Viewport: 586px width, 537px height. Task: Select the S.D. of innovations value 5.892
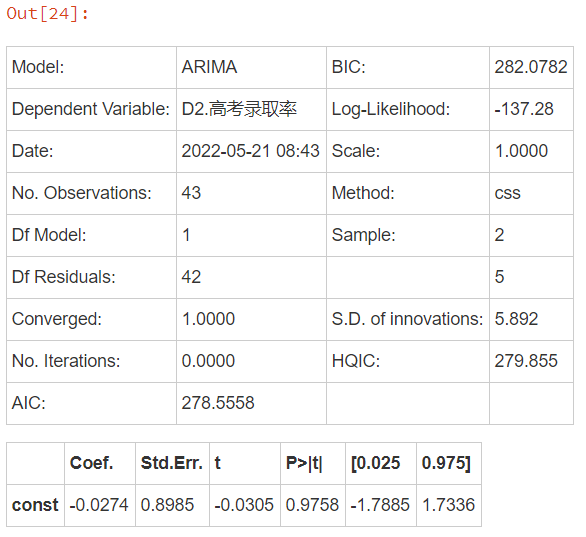click(531, 319)
